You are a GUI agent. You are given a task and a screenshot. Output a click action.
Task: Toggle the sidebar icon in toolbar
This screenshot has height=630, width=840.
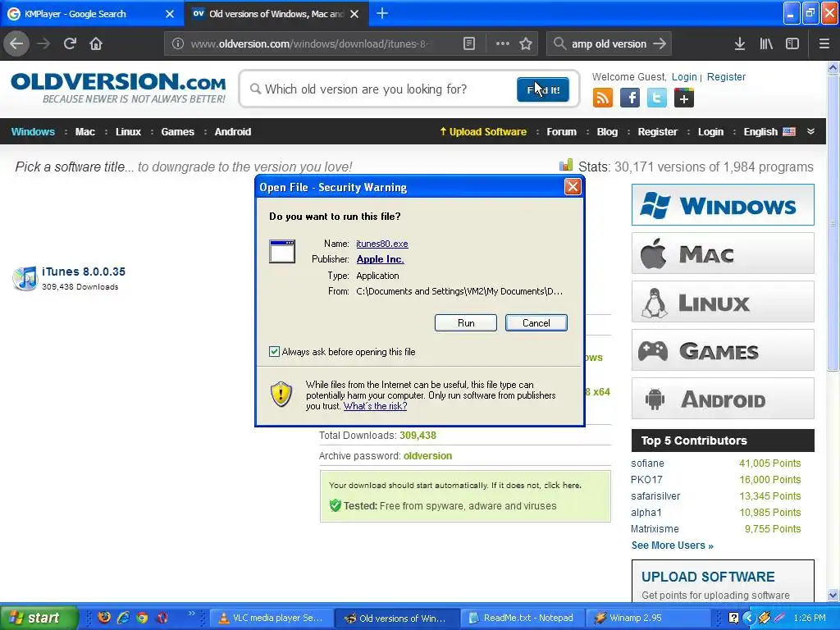pos(792,44)
